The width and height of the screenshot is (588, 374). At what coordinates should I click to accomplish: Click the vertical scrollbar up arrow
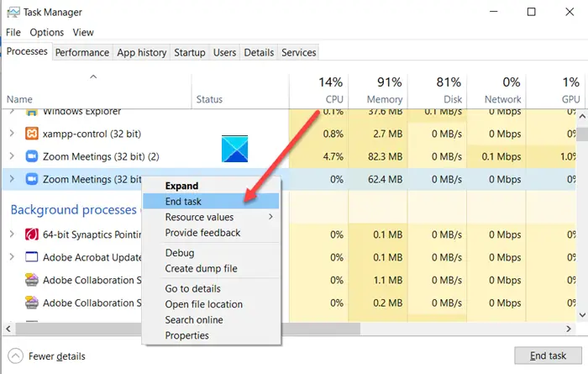point(582,116)
